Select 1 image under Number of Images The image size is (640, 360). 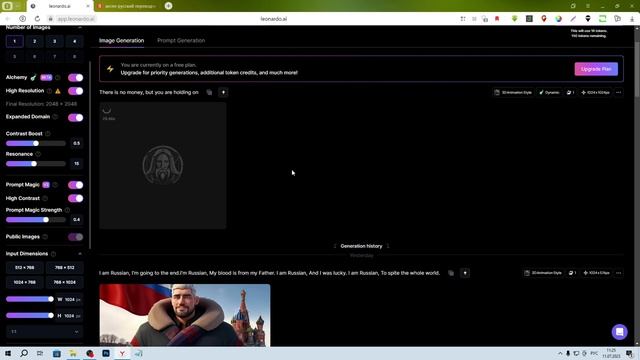click(x=15, y=41)
